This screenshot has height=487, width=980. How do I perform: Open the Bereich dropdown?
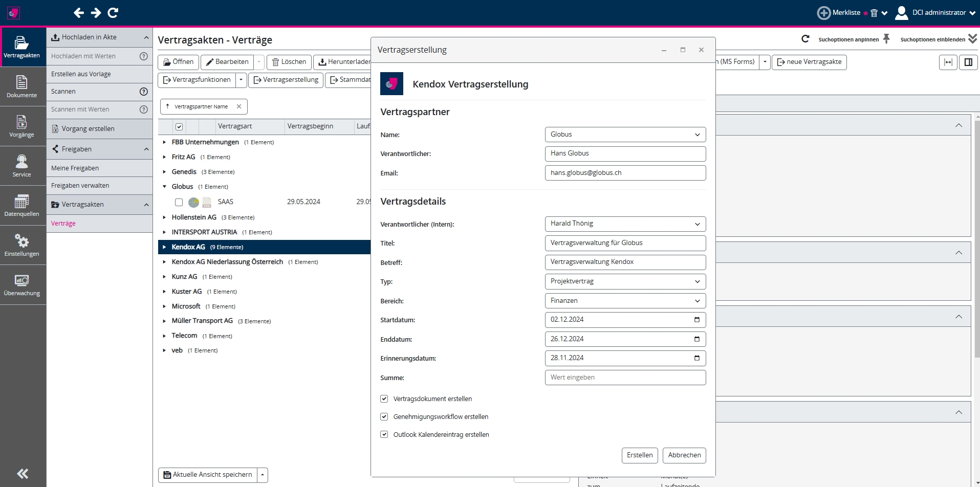click(x=625, y=301)
